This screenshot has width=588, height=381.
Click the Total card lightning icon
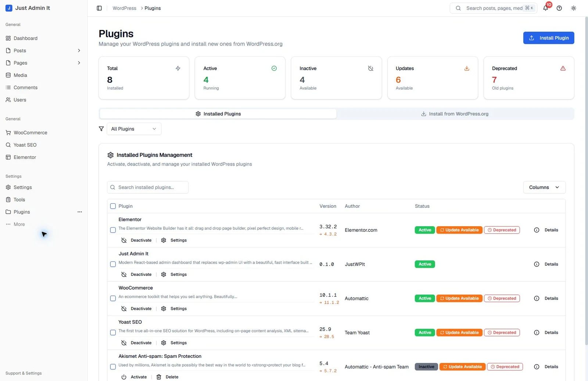click(178, 68)
